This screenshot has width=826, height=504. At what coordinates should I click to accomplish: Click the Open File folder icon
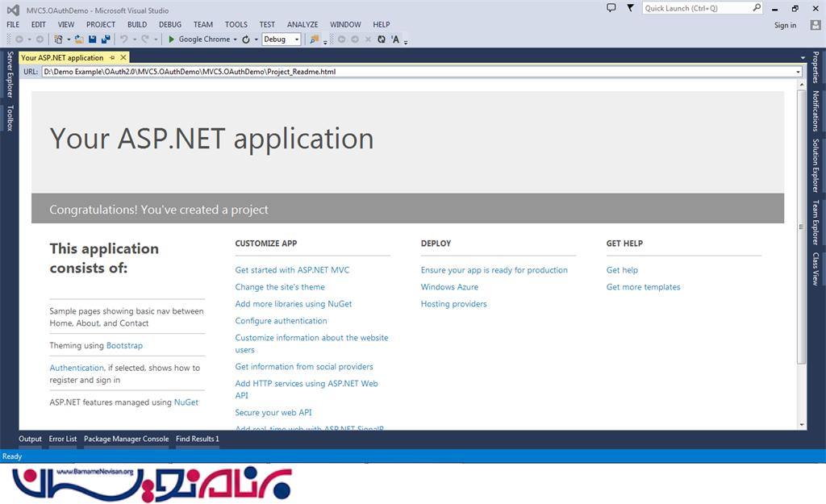pos(79,39)
